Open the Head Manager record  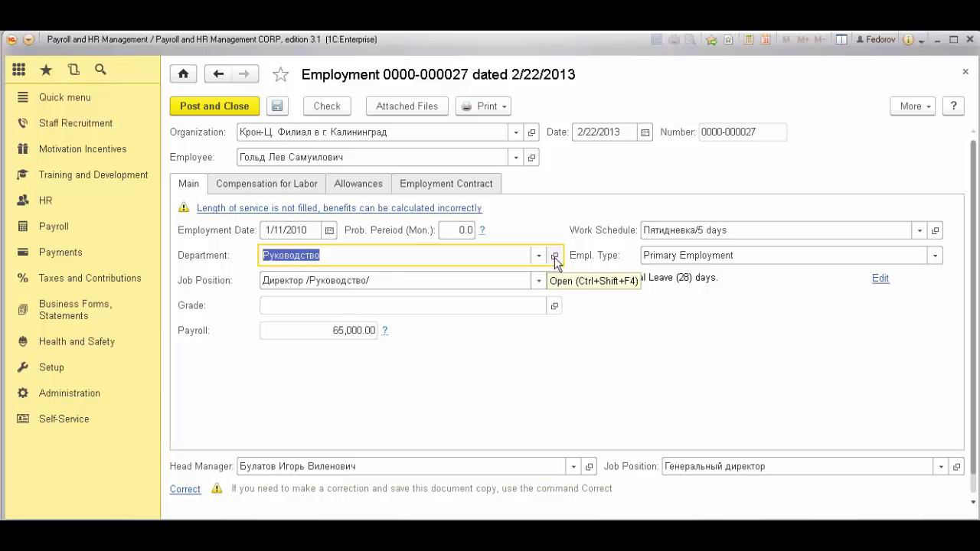click(589, 467)
